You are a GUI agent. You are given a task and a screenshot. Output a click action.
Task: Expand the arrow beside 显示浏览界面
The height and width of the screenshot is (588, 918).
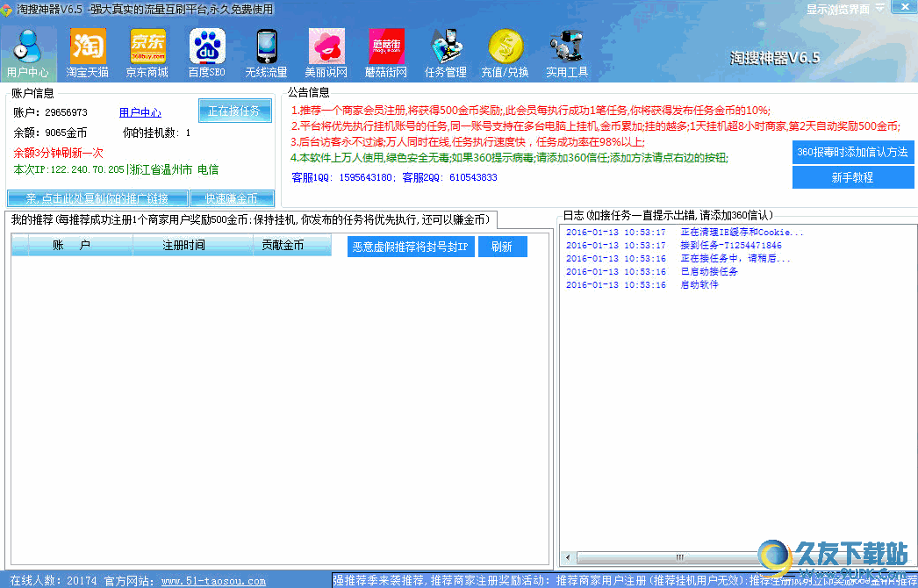pos(880,9)
